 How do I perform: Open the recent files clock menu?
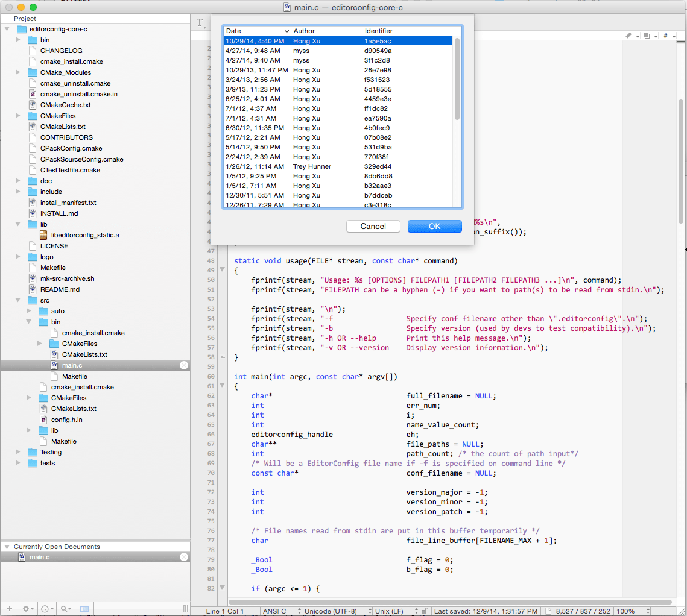tap(47, 609)
